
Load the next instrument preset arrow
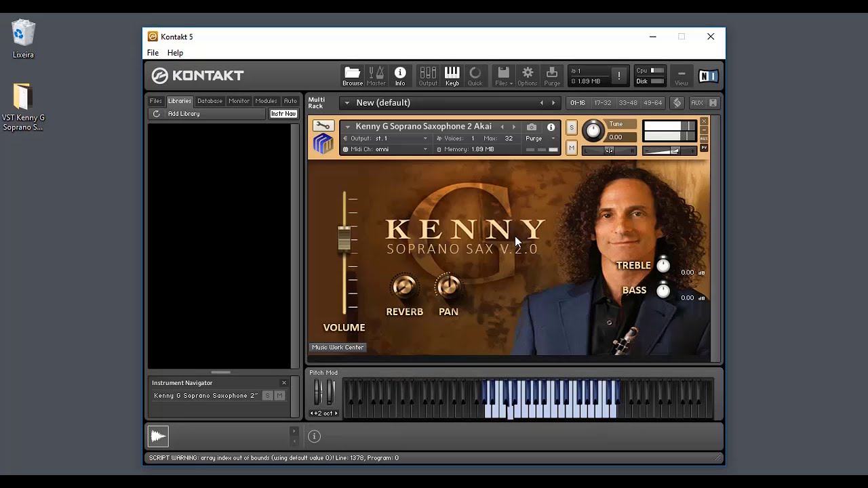click(x=513, y=127)
